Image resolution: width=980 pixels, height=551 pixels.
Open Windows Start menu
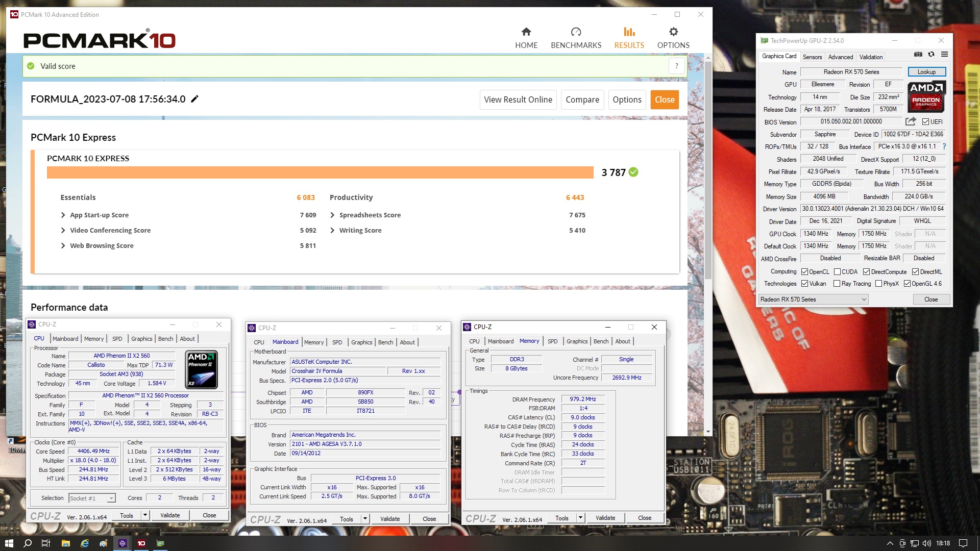pos(9,543)
